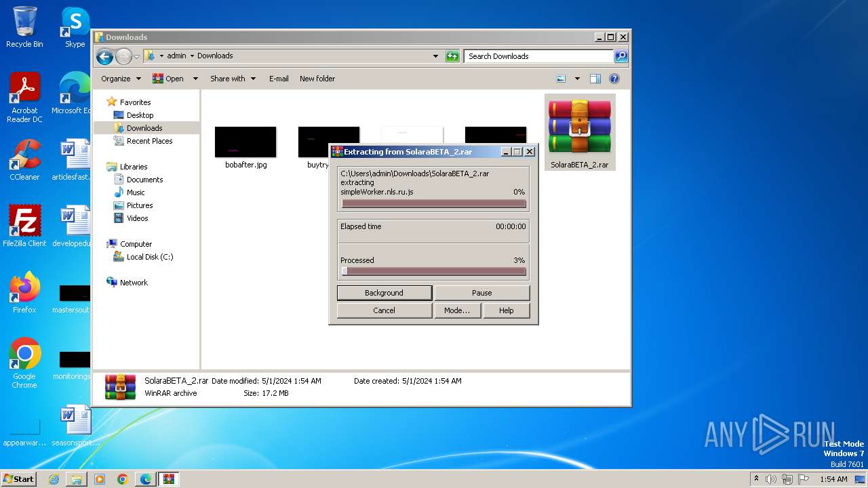Click Pause in the extraction dialog
This screenshot has width=868, height=488.
click(x=481, y=293)
